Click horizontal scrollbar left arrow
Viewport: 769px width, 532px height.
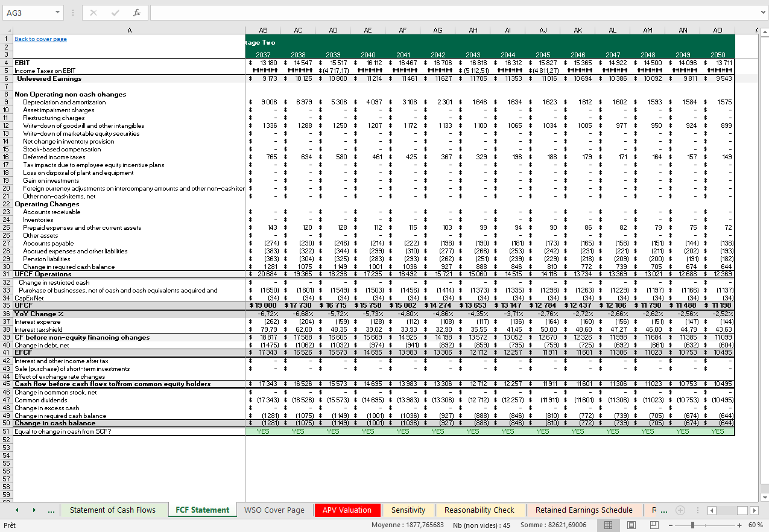point(712,510)
